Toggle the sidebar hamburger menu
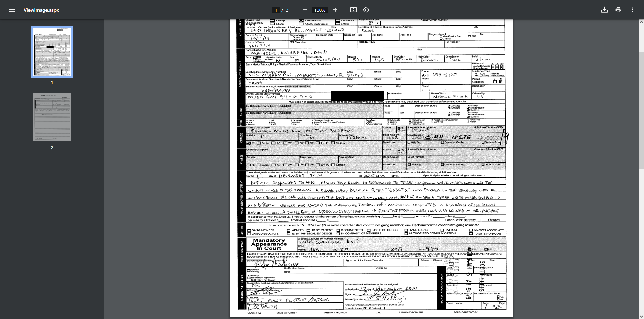The height and width of the screenshot is (319, 644). [12, 10]
